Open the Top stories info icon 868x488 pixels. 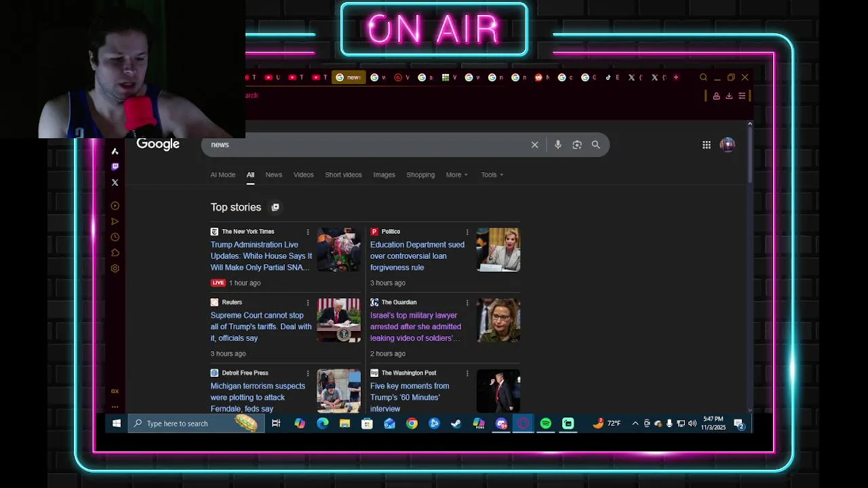pos(275,207)
